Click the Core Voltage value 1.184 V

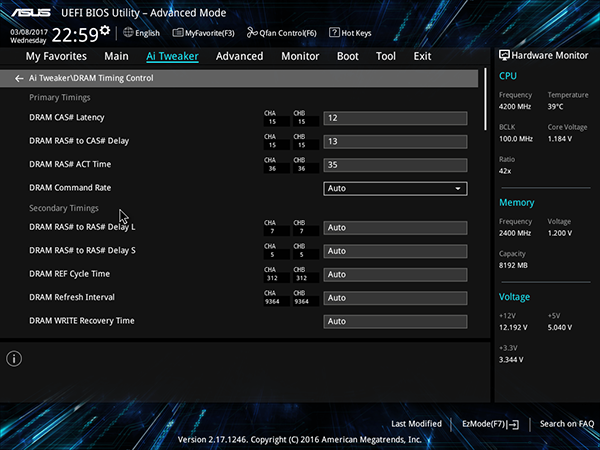coord(559,139)
